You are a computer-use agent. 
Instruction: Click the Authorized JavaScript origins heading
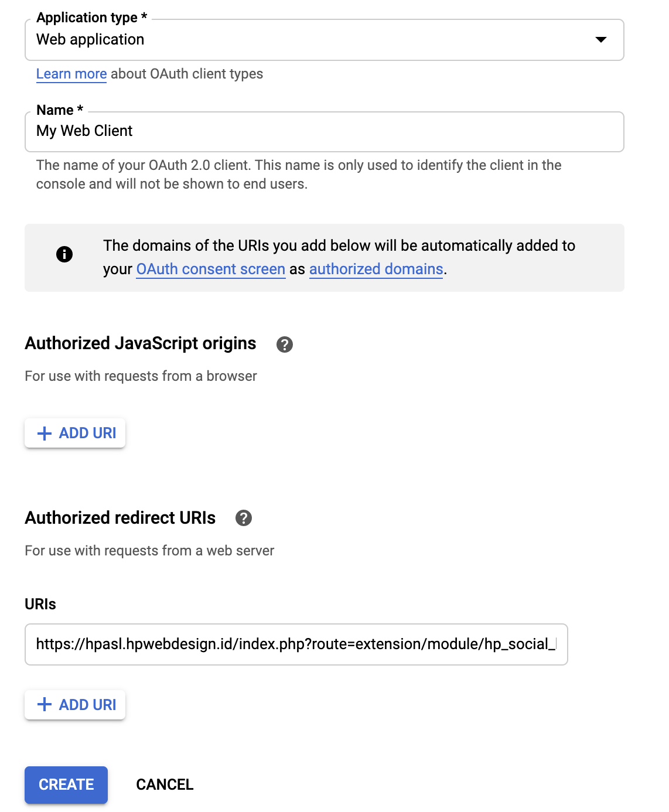(x=141, y=343)
